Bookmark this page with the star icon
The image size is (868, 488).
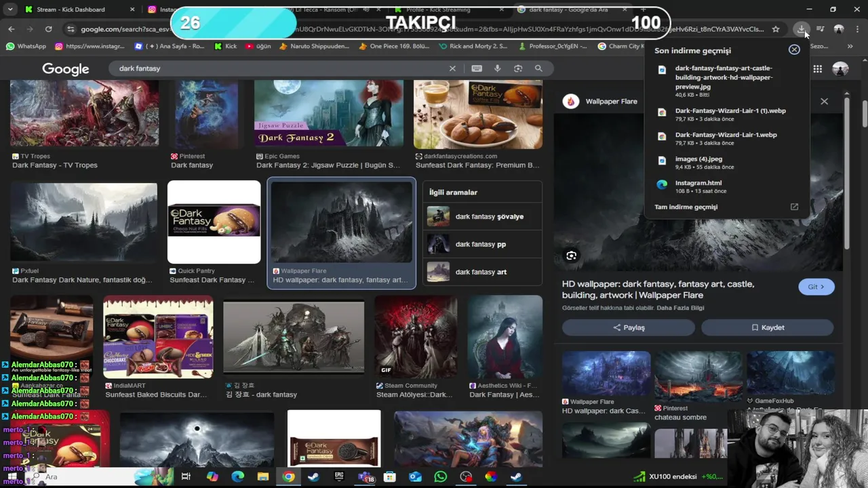(x=776, y=29)
